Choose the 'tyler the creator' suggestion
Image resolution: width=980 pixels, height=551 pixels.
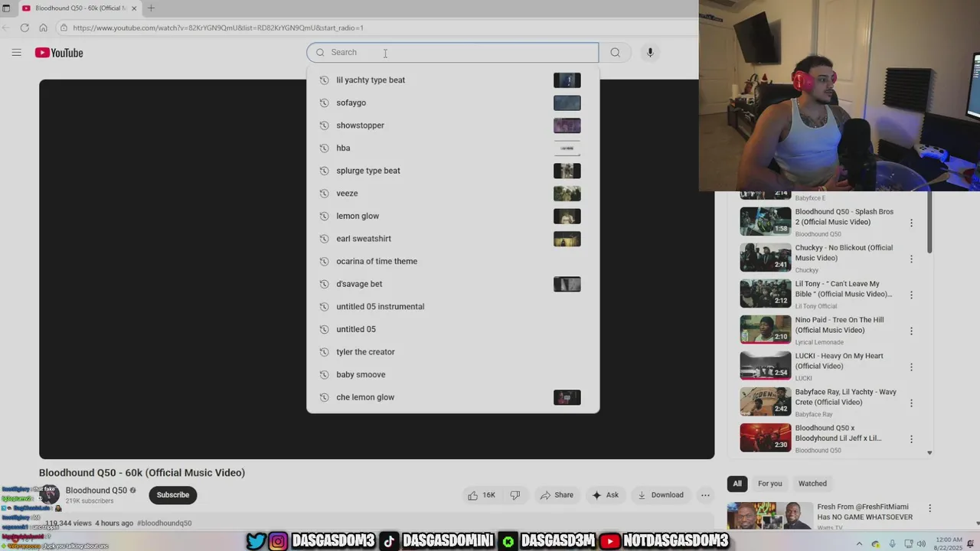tap(452, 352)
